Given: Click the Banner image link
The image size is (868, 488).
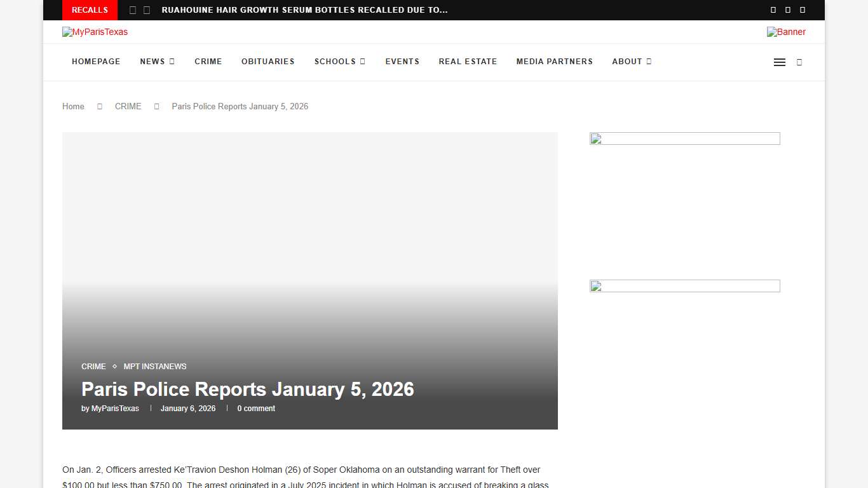Looking at the screenshot, I should [786, 32].
